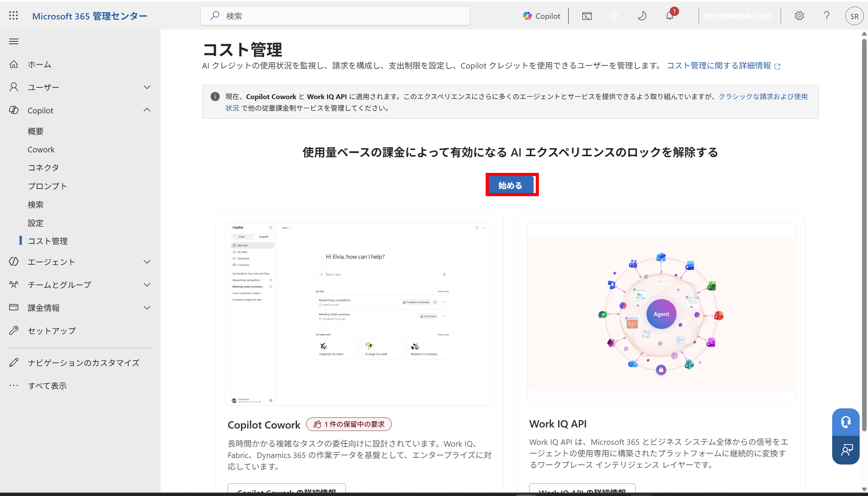Click the Users person icon
The height and width of the screenshot is (496, 868).
coord(14,87)
